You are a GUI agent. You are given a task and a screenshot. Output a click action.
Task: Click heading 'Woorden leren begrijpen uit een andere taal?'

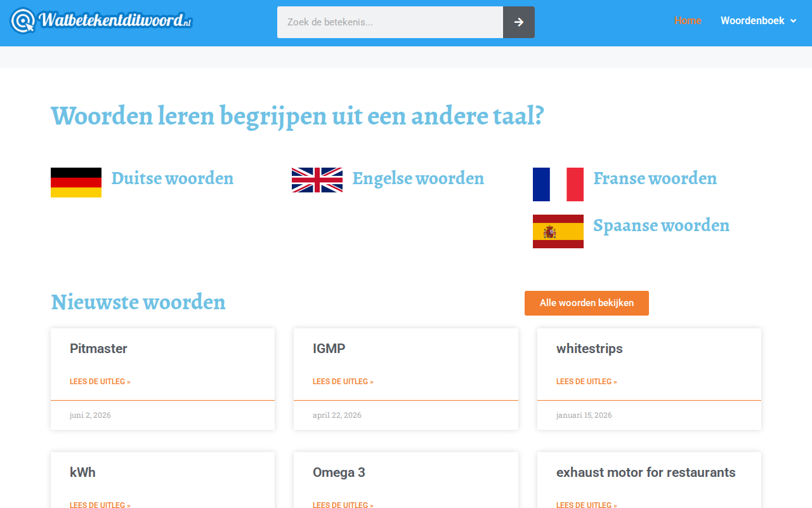coord(298,117)
